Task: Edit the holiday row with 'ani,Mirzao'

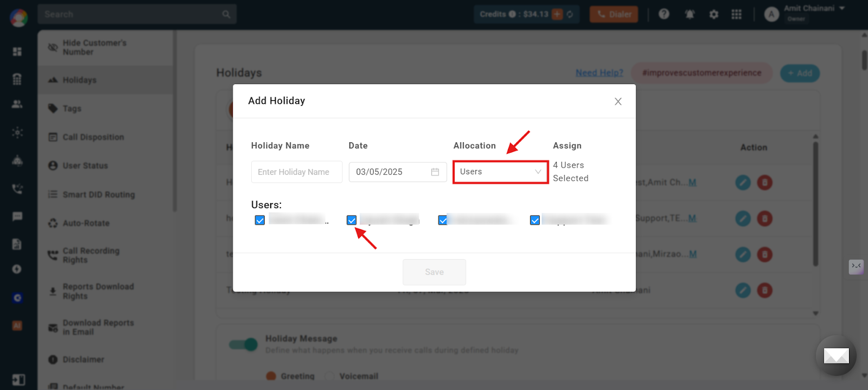Action: [743, 254]
